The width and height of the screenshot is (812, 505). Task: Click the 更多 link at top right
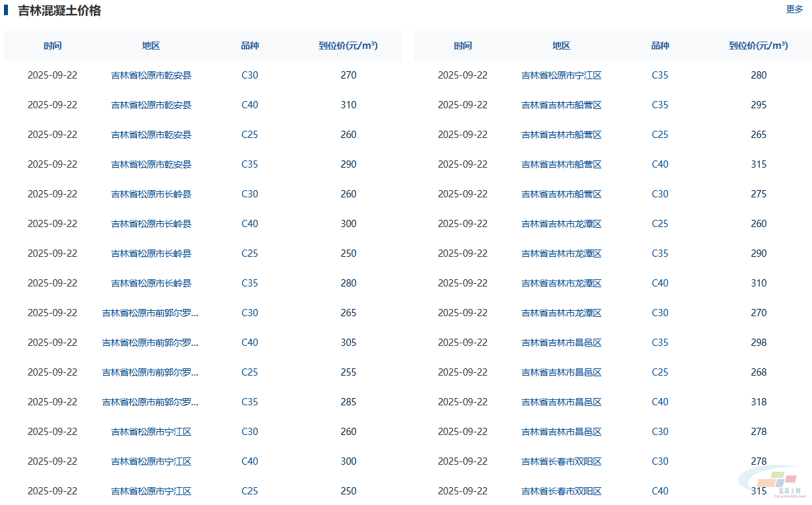(x=794, y=10)
